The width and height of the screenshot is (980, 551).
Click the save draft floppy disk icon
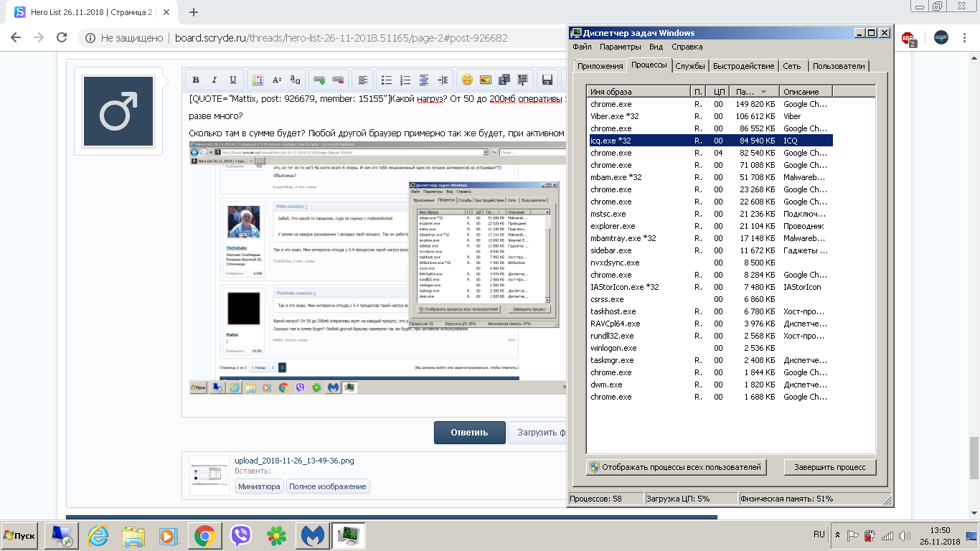click(547, 80)
